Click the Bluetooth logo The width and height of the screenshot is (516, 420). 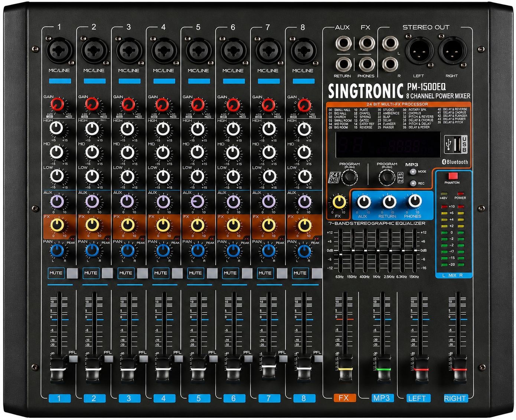coord(455,162)
